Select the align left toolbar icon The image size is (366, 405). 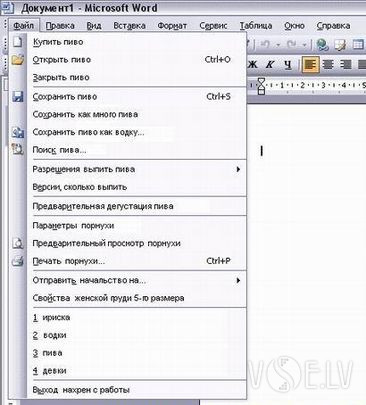(x=310, y=64)
